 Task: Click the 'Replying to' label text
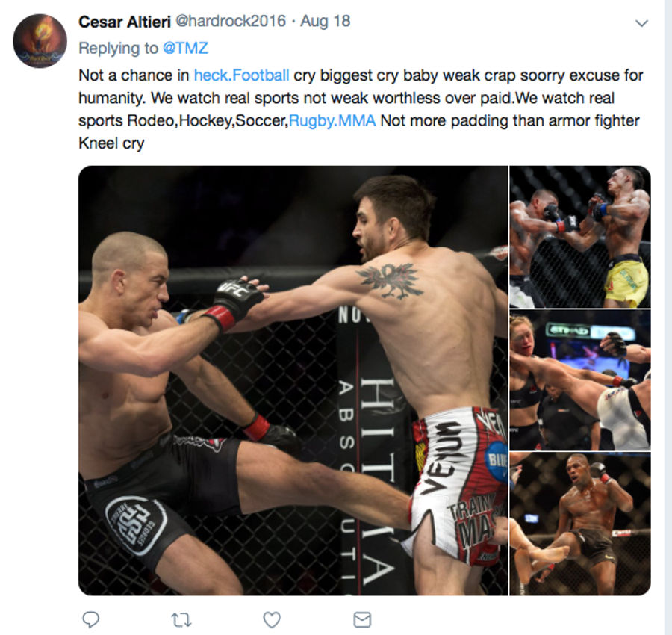[119, 48]
